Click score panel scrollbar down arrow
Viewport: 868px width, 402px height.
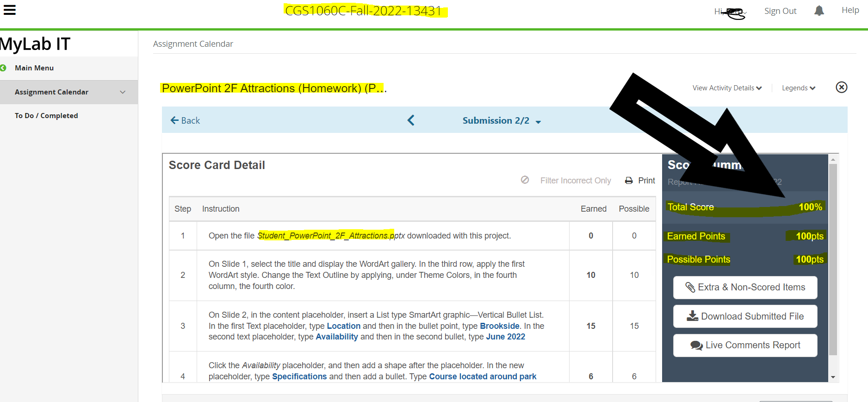(x=833, y=377)
